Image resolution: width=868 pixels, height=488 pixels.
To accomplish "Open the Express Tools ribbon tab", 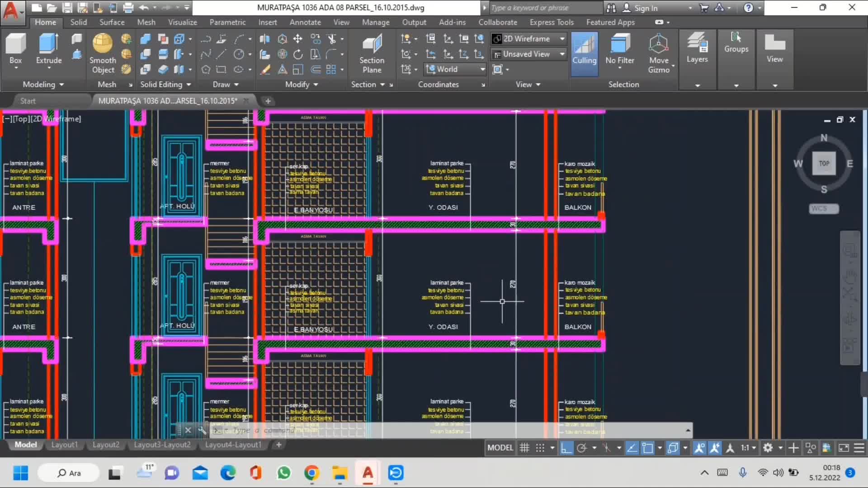I will coord(552,22).
